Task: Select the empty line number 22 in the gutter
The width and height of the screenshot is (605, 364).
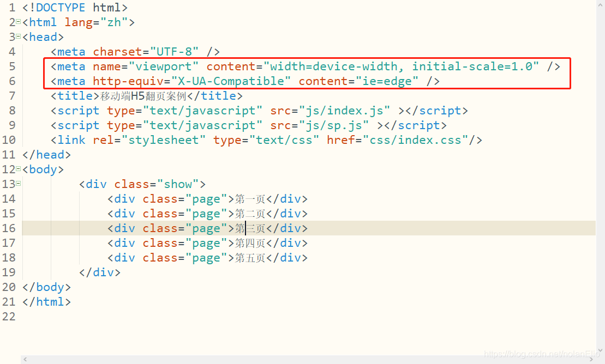Action: tap(9, 317)
